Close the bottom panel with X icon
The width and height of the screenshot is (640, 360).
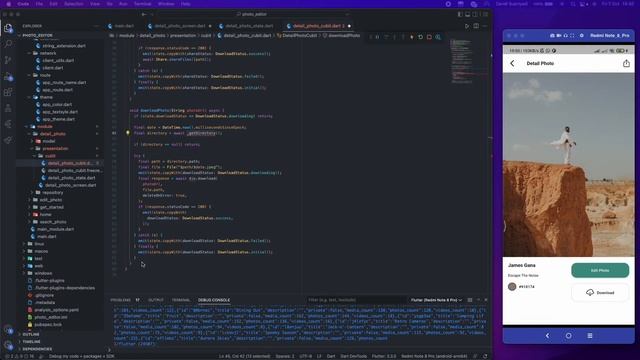486,300
